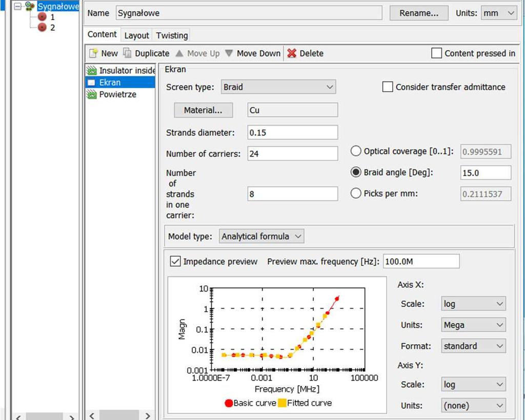Enable the Content pressed in checkbox
This screenshot has width=525, height=420.
437,53
